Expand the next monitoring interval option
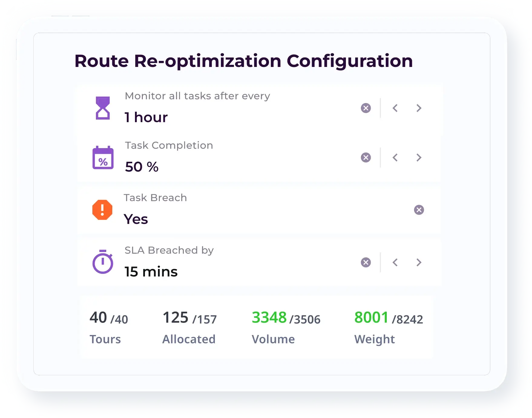Image resolution: width=532 pixels, height=418 pixels. click(419, 108)
